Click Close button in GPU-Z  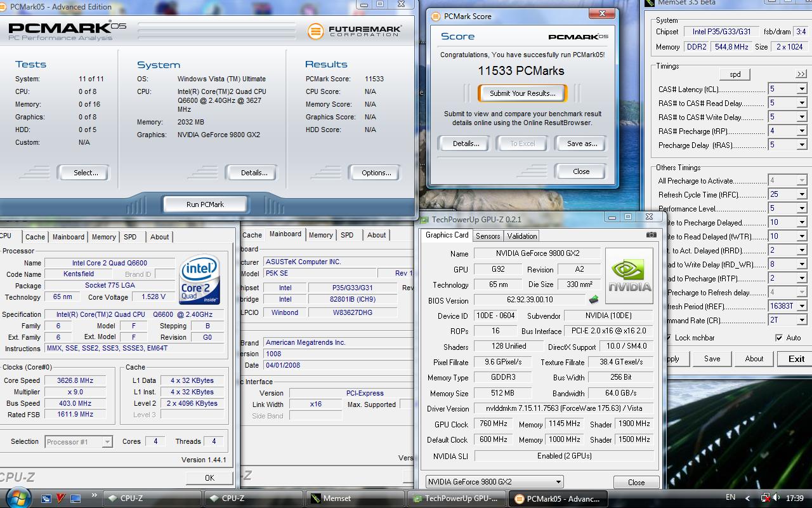(x=636, y=482)
